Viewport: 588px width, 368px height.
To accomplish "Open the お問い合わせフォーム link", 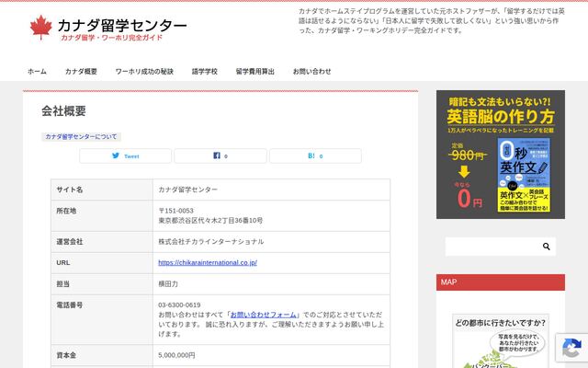I will (265, 315).
